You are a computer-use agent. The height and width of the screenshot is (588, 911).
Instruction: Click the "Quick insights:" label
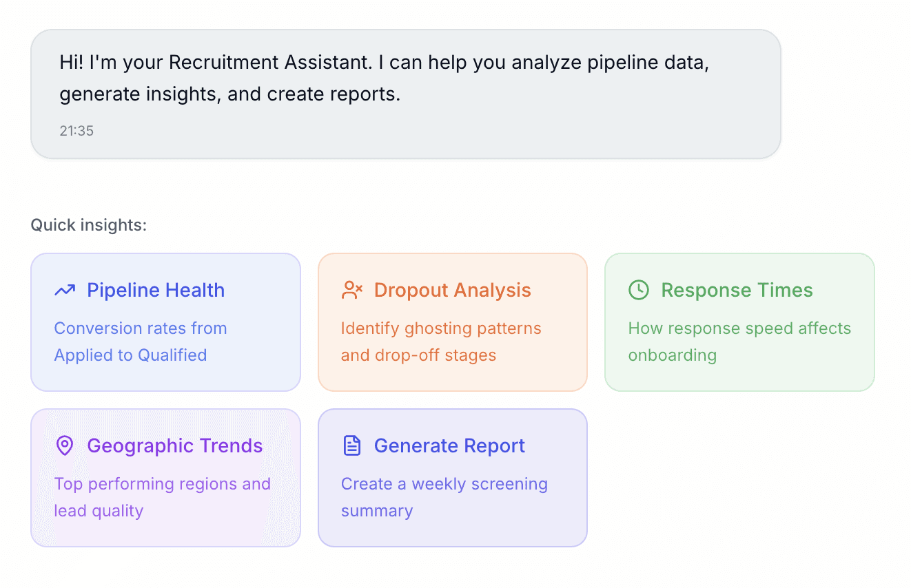tap(88, 225)
